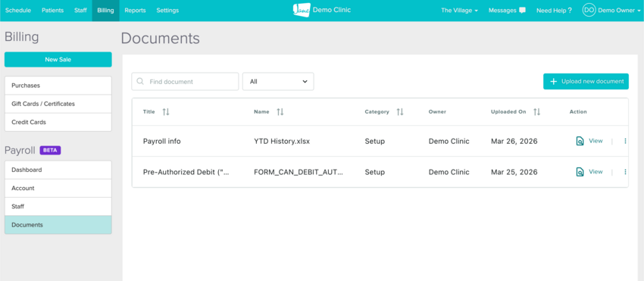Click Demo Clinic owner in Payroll info row
Screen dimensions: 644x281
(x=449, y=141)
